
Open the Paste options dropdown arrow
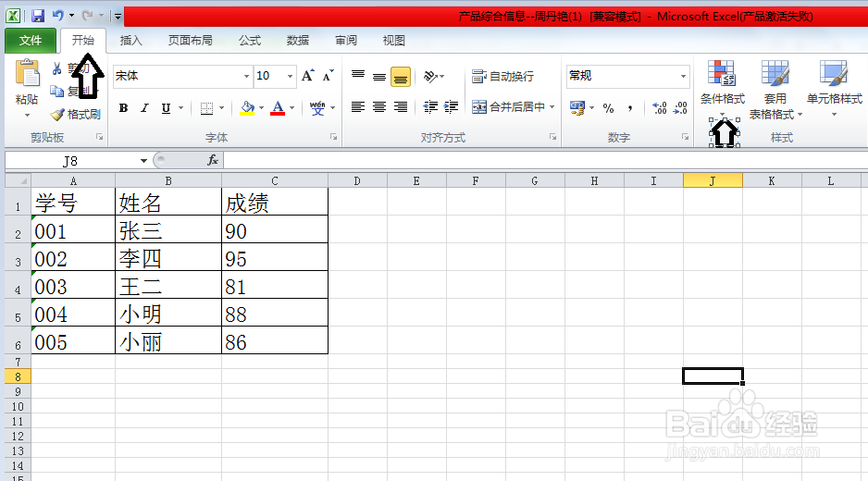(27, 115)
